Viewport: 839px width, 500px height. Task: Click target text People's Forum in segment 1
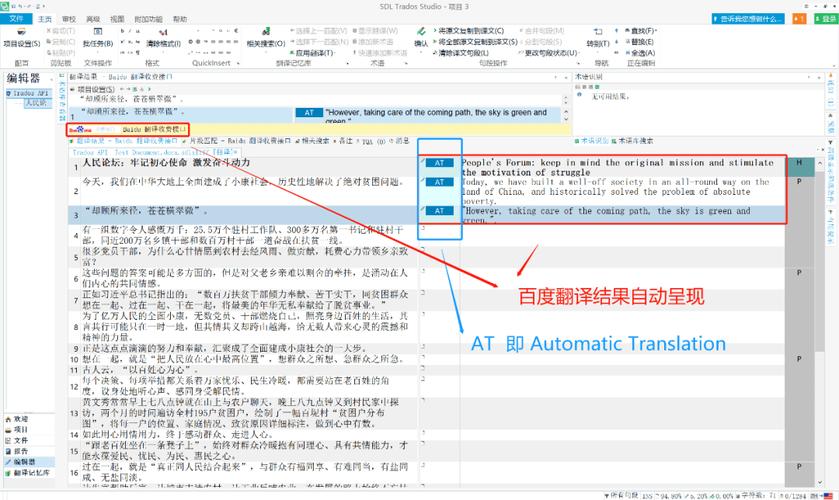click(617, 168)
